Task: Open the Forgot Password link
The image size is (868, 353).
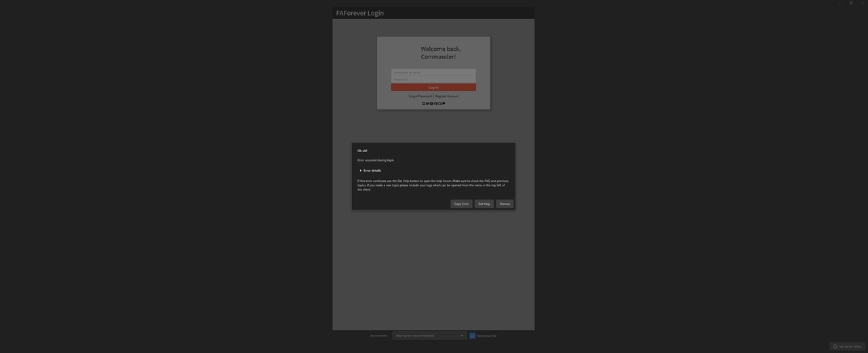Action: tap(420, 96)
